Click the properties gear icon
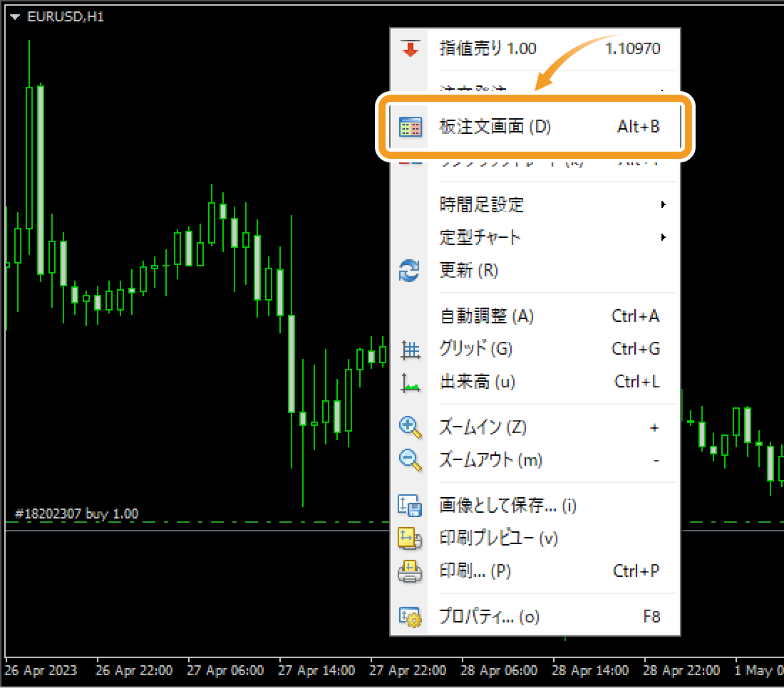Viewport: 784px width, 688px height. 410,617
